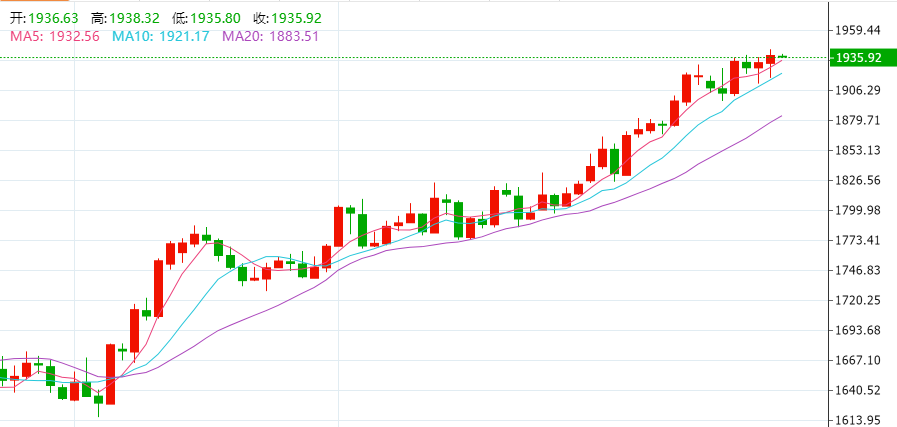This screenshot has width=897, height=427.
Task: Click the close price value 1935.92 in header
Action: [x=296, y=18]
